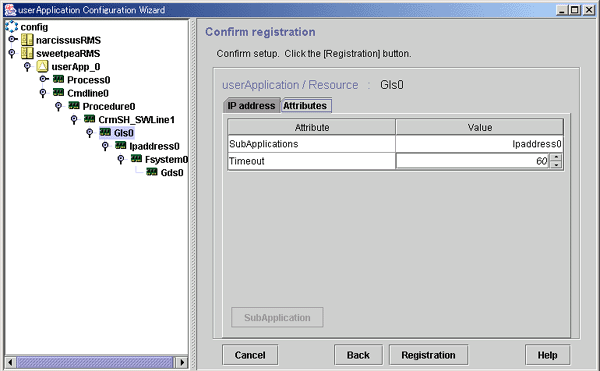Select the SubApplications attribute cell
The image size is (600, 371).
pyautogui.click(x=311, y=144)
